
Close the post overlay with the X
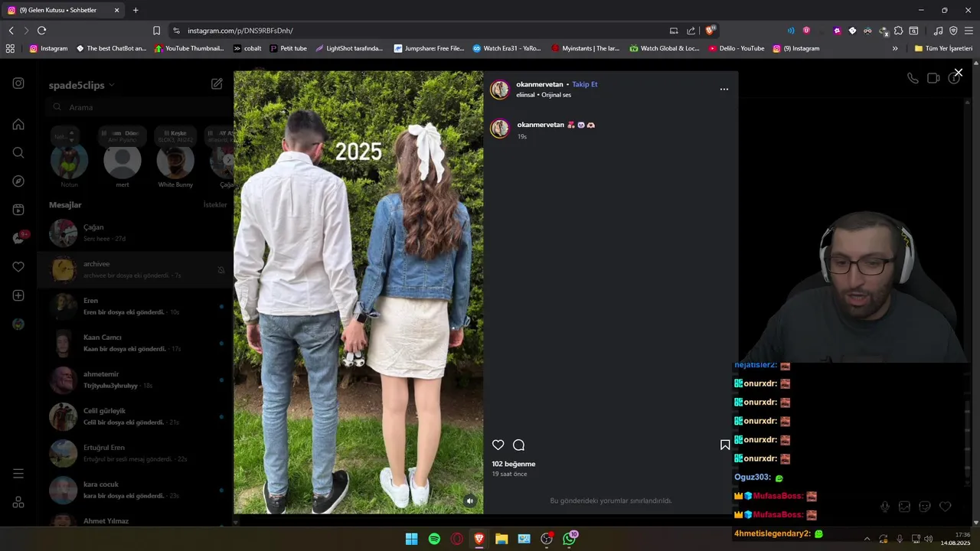coord(958,73)
